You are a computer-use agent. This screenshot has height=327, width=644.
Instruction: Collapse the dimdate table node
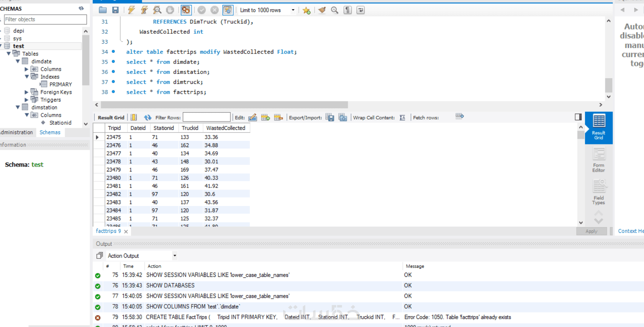(18, 61)
